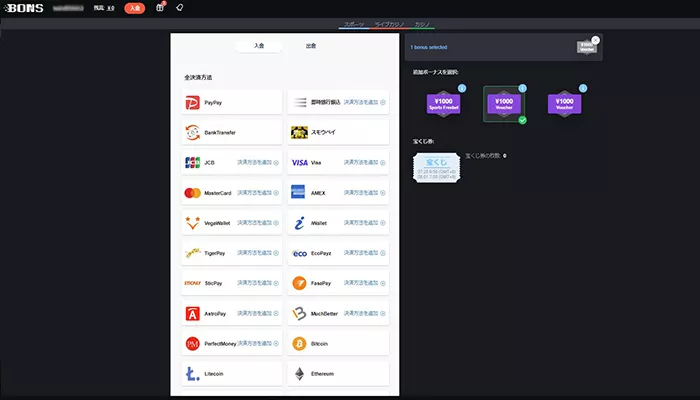Screen dimensions: 700x400
Task: Add payment method for SticPay
Action: coord(258,283)
